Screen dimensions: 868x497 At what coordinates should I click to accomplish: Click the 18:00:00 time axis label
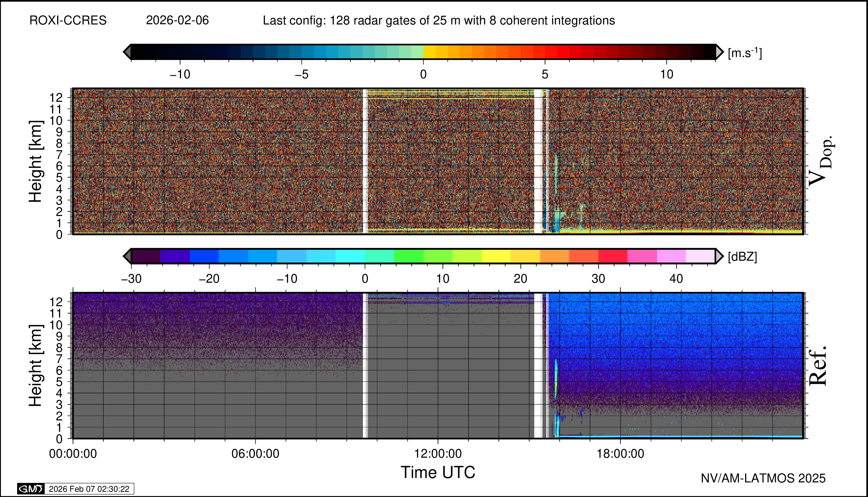(620, 454)
